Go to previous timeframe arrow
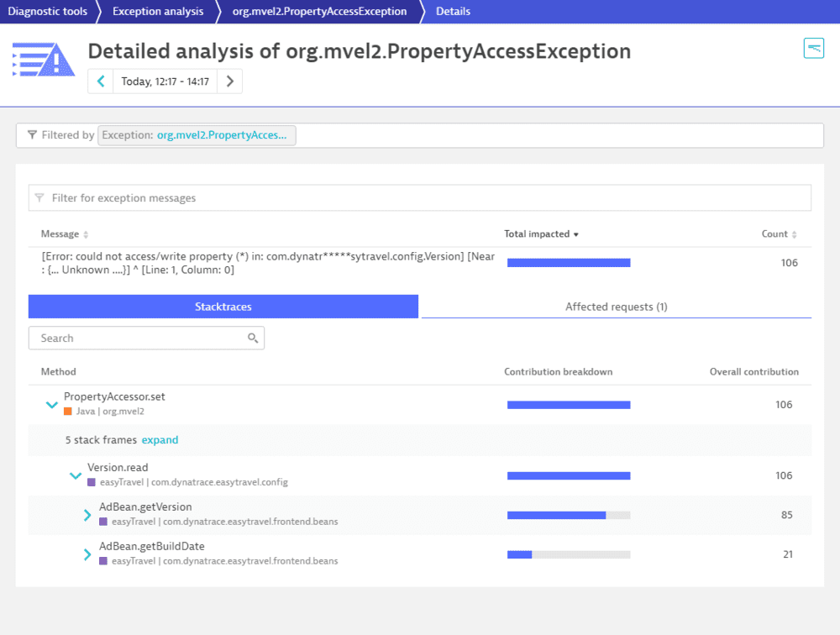This screenshot has height=635, width=840. coord(101,81)
